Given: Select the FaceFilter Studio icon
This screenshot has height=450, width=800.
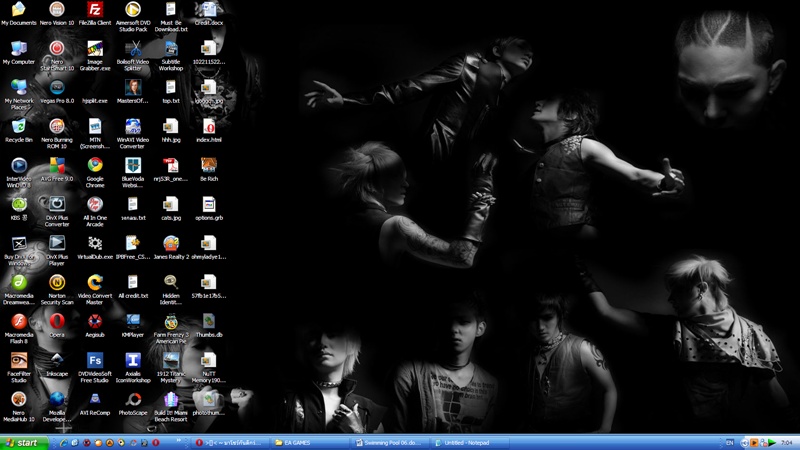Looking at the screenshot, I should 19,368.
